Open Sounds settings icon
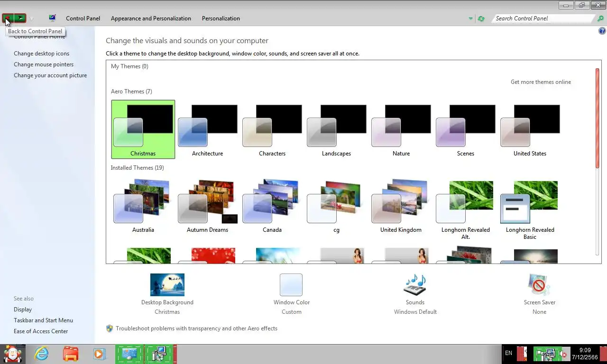607x364 pixels. pyautogui.click(x=415, y=285)
